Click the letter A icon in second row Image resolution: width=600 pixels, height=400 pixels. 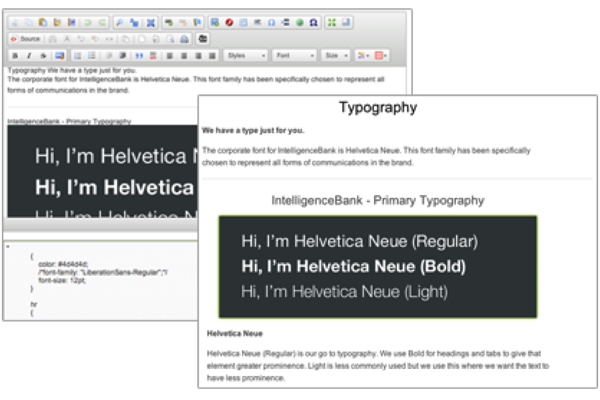[x=67, y=39]
